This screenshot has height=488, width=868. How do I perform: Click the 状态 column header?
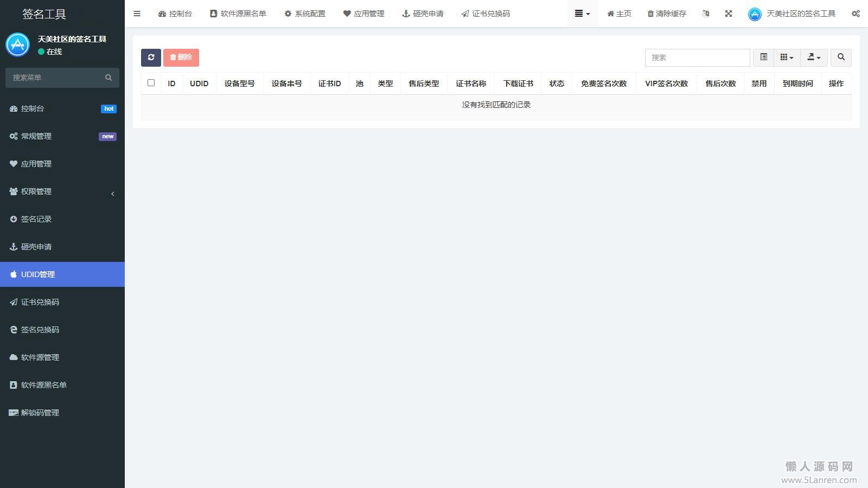557,84
